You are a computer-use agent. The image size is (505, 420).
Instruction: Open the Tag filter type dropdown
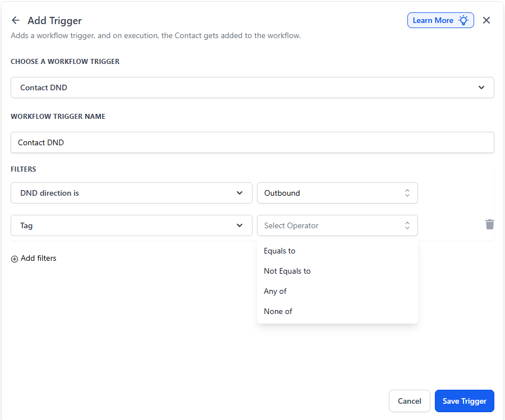point(131,225)
